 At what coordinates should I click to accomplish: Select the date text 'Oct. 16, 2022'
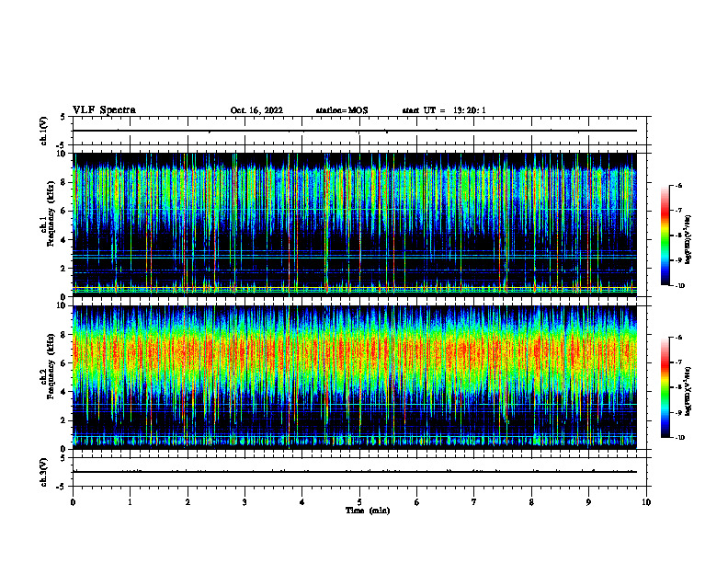256,110
